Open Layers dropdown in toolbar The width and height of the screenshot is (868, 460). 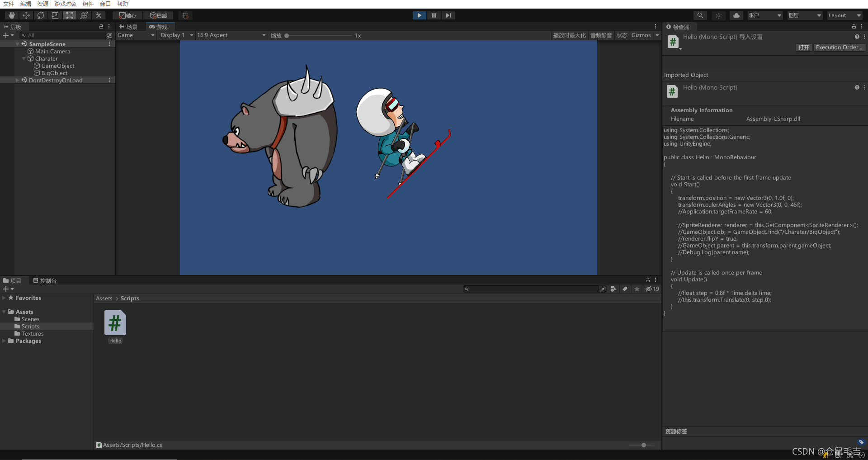click(805, 15)
